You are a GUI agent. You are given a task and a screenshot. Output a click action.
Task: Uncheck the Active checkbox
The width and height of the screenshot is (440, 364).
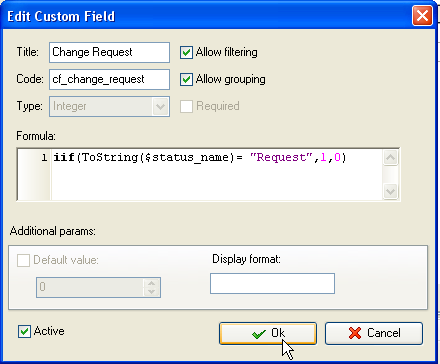24,331
